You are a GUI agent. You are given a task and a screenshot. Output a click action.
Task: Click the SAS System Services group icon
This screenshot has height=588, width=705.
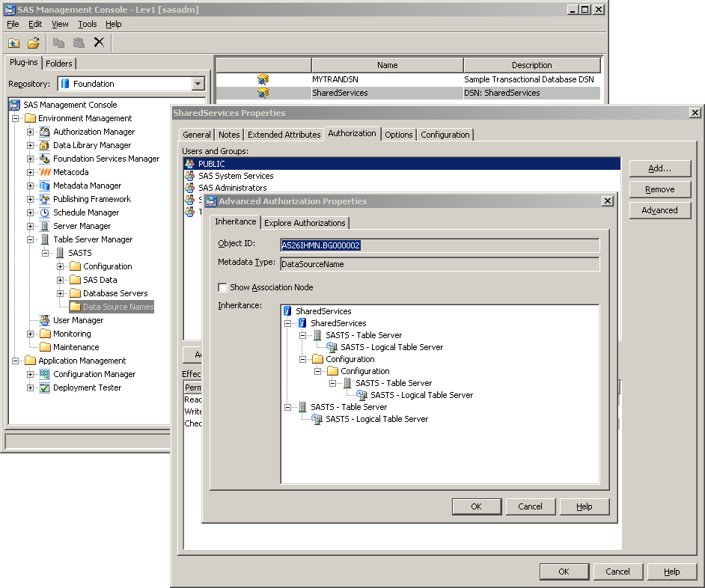pos(190,176)
